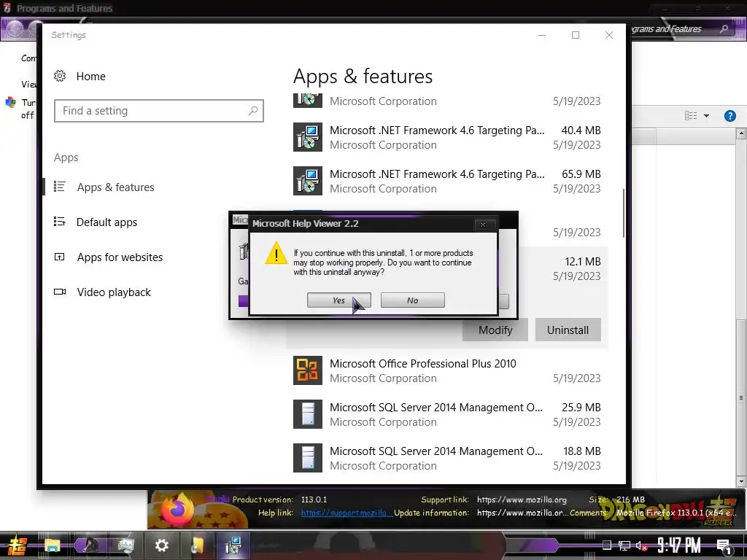Select SQL Server 2014 Management entry 25.9 MB
This screenshot has height=560, width=747.
click(447, 415)
